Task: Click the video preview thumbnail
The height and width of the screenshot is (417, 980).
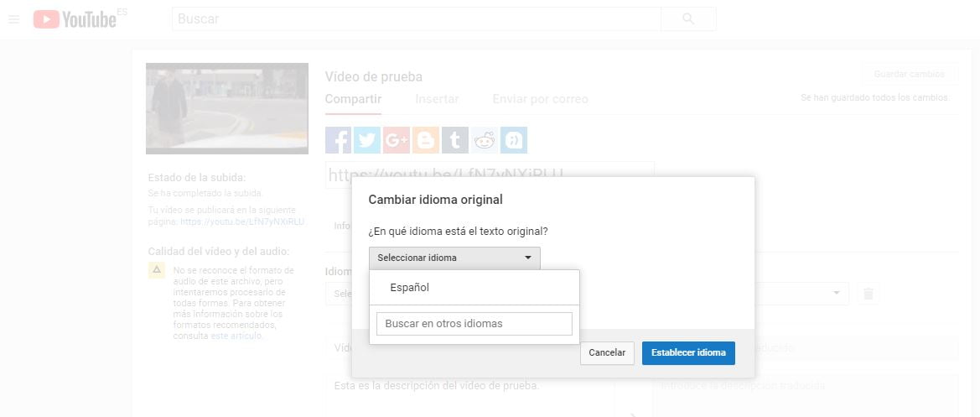Action: tap(226, 108)
